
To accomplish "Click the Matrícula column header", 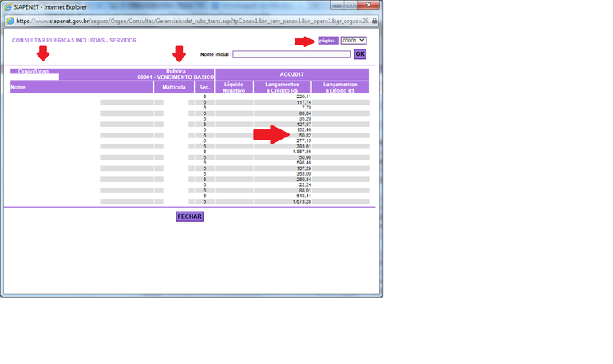I will pyautogui.click(x=174, y=87).
